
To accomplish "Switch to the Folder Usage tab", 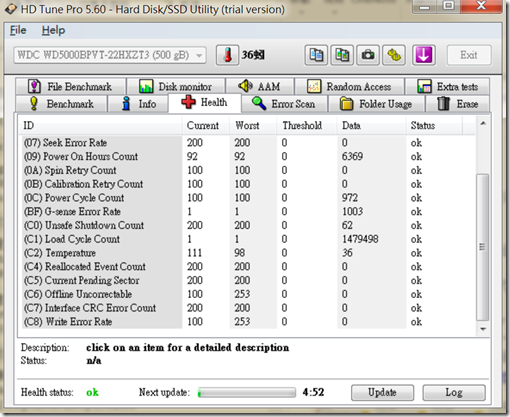I will 376,104.
